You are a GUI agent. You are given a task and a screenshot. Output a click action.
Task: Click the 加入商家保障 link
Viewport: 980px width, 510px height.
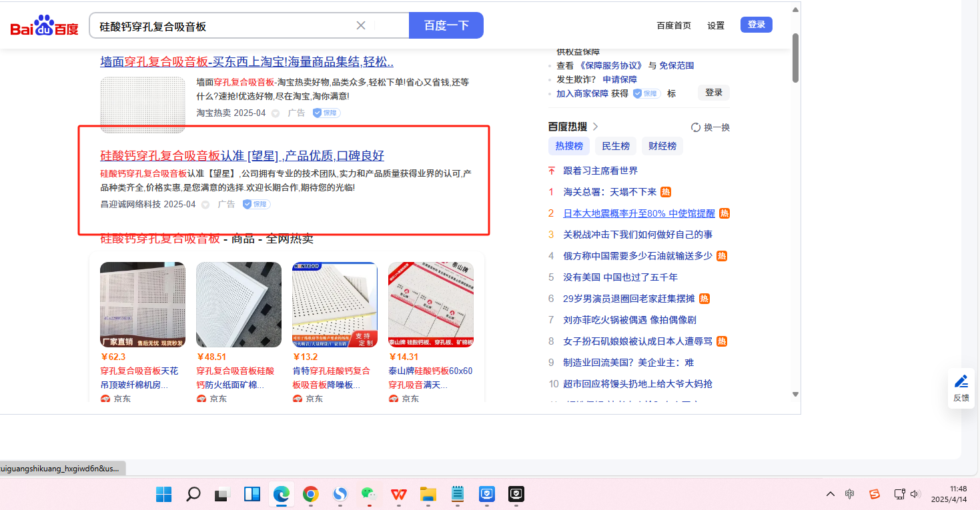(x=582, y=93)
